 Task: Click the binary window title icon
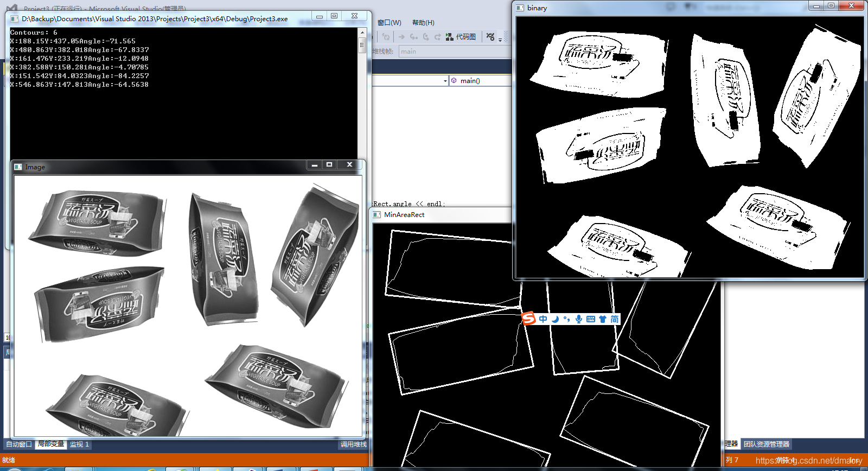(520, 8)
